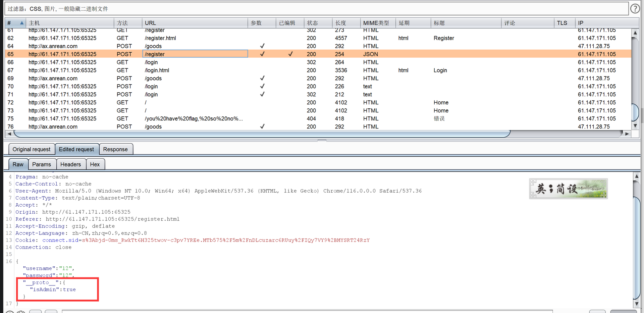The width and height of the screenshot is (644, 313).
Task: Click horizontal scrollbar right arrow
Action: [x=627, y=134]
